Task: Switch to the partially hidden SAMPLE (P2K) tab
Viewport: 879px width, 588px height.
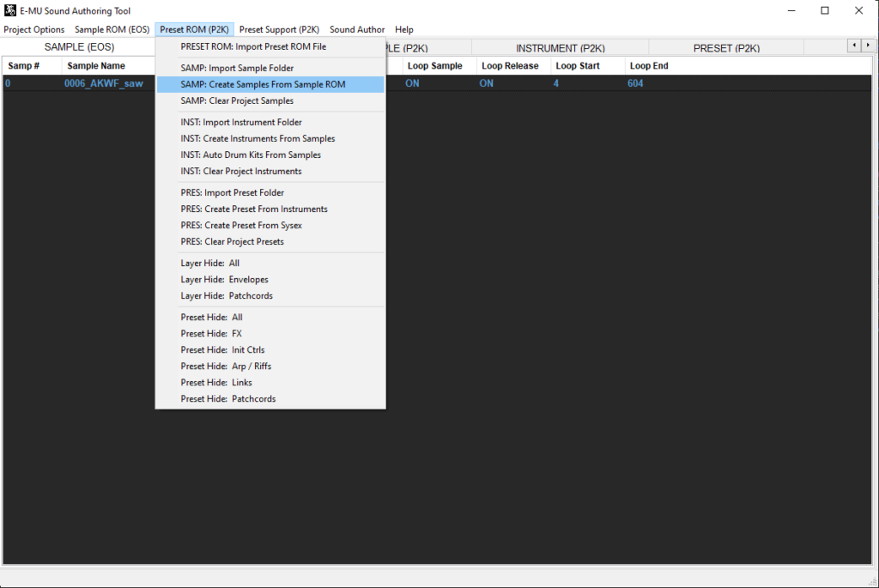Action: (x=428, y=48)
